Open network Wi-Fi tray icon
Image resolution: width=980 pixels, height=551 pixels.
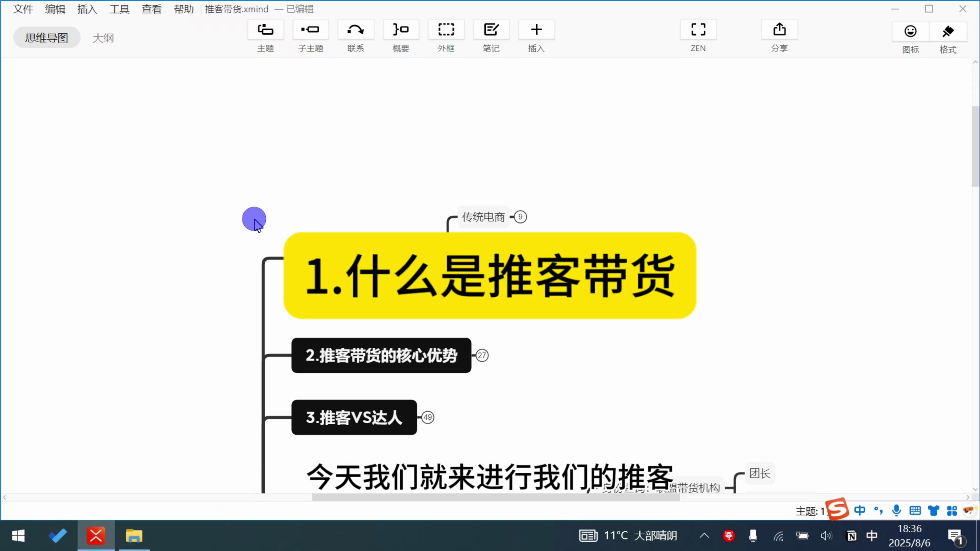tap(778, 536)
